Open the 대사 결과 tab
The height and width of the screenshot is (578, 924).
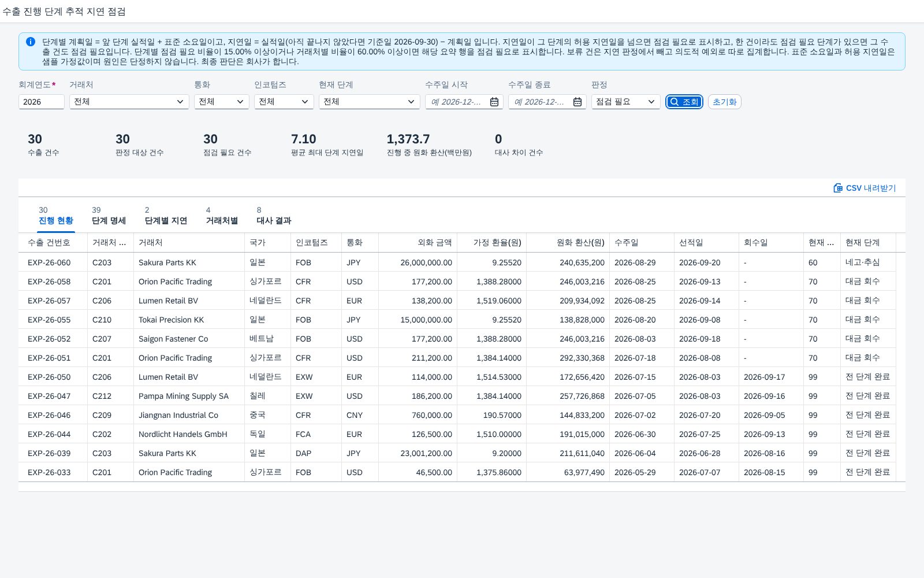pos(274,216)
